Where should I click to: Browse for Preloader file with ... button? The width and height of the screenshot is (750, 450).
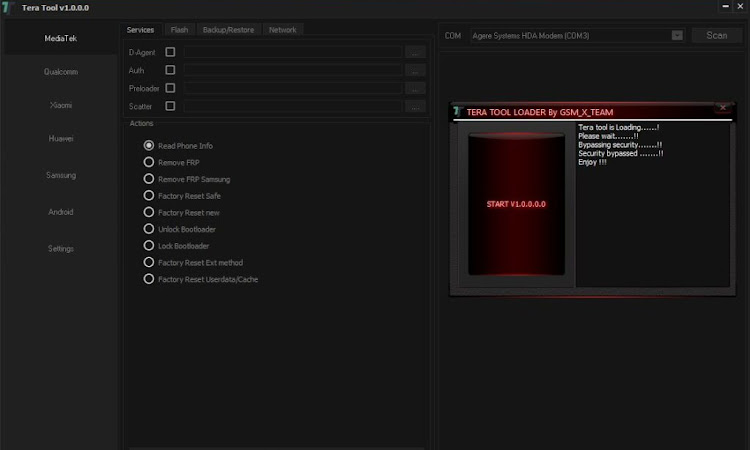[415, 88]
